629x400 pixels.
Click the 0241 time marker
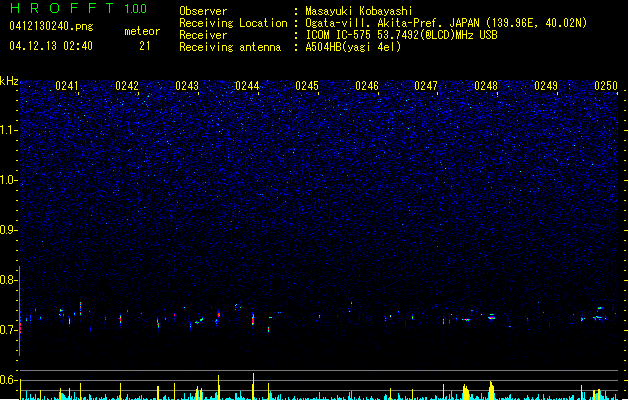(67, 86)
